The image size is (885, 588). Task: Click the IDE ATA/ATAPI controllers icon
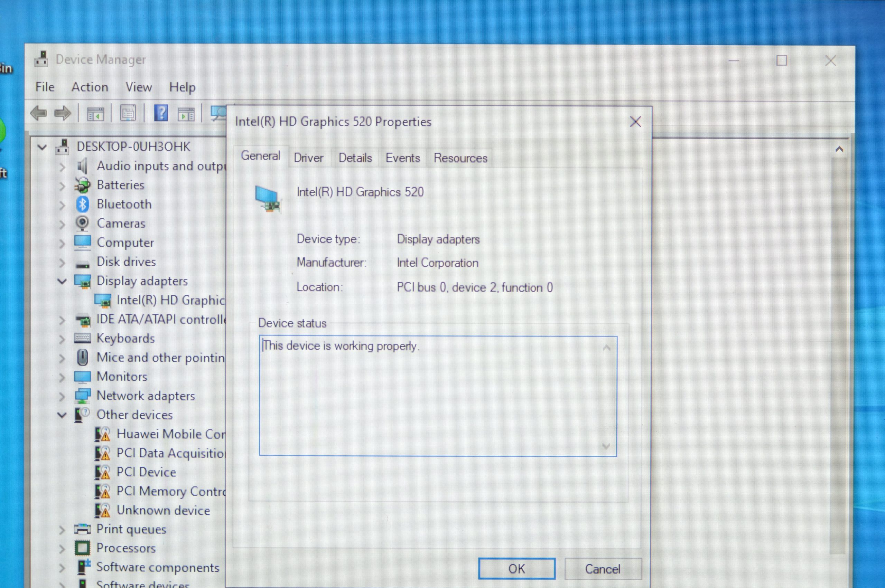(x=83, y=320)
